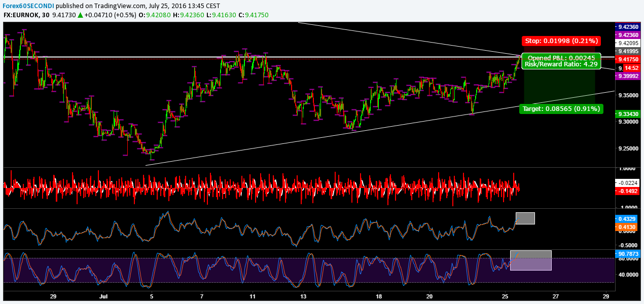This screenshot has height=304, width=644.
Task: Click the 20 date on the time axis
Action: point(429,296)
